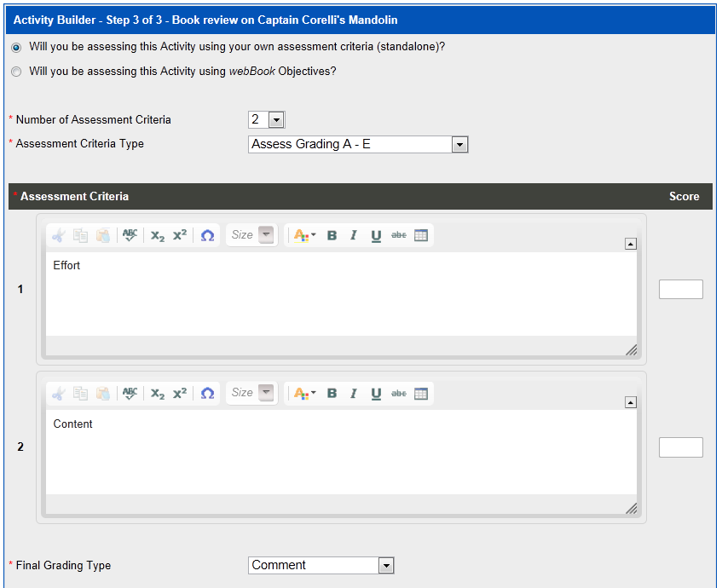
Task: Click Score input field for criterion 1
Action: pyautogui.click(x=680, y=290)
